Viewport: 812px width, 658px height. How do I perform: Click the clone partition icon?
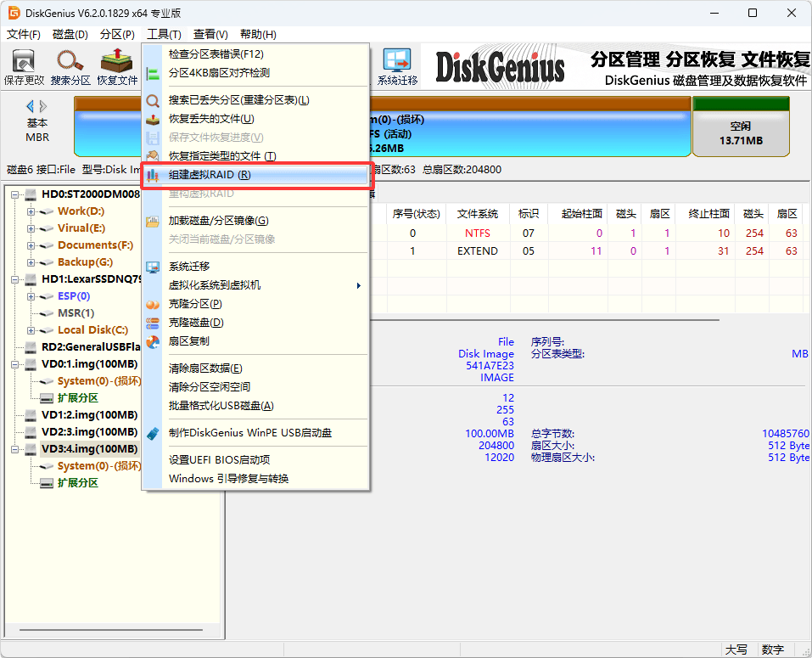tap(153, 304)
